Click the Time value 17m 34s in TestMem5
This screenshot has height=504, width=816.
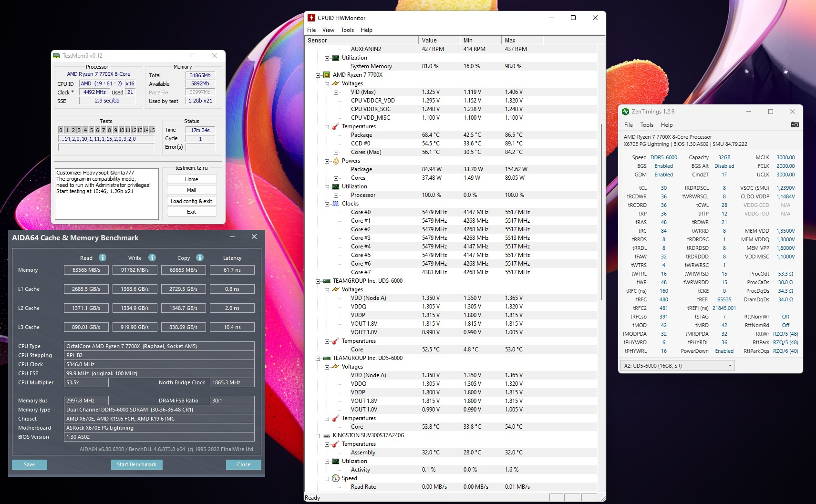[x=200, y=130]
